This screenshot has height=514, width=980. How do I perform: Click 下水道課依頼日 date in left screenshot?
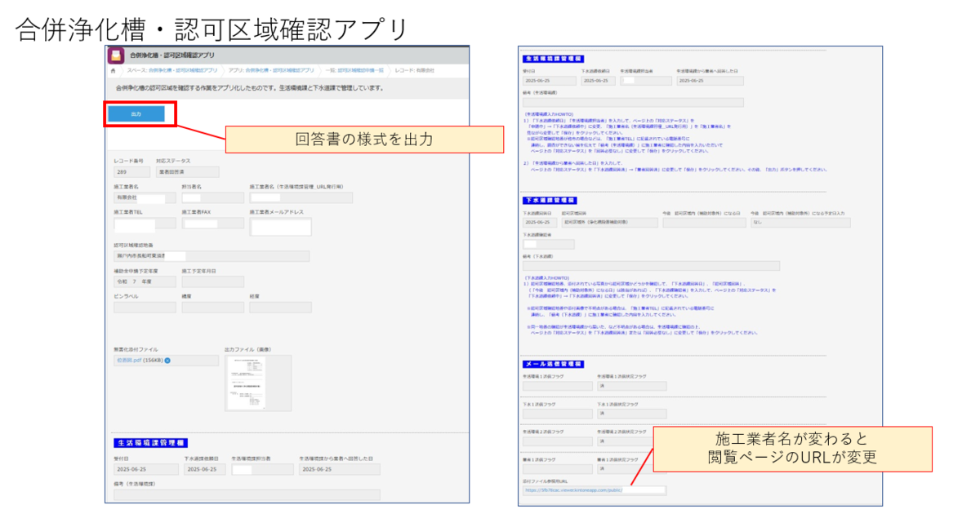tap(205, 469)
